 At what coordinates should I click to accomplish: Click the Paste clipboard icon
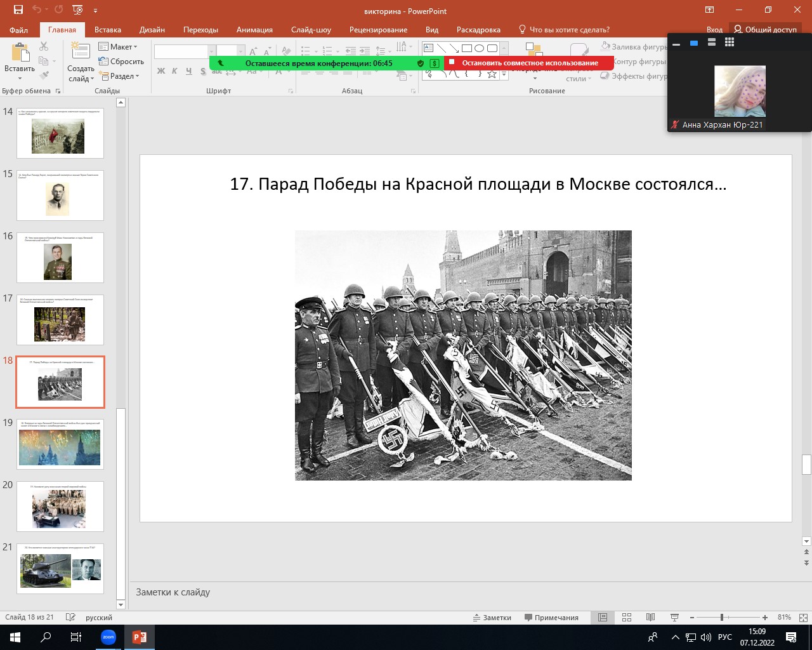coord(20,52)
